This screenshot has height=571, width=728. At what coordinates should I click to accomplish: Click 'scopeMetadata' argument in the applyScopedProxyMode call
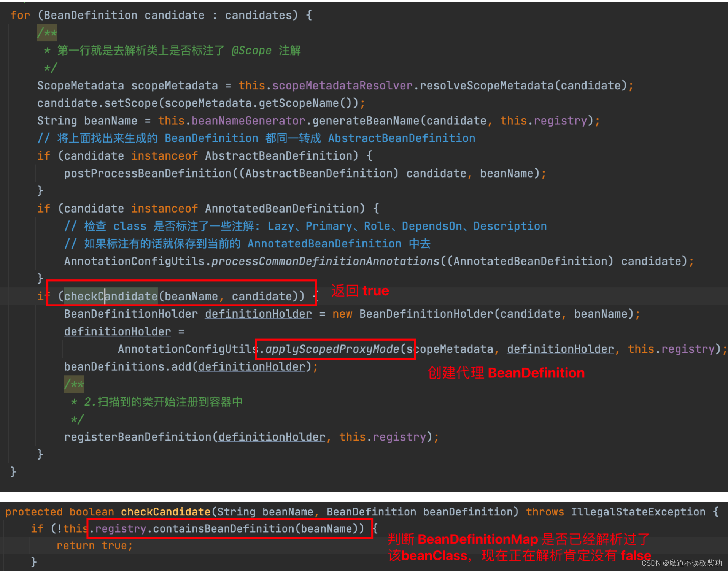click(450, 349)
